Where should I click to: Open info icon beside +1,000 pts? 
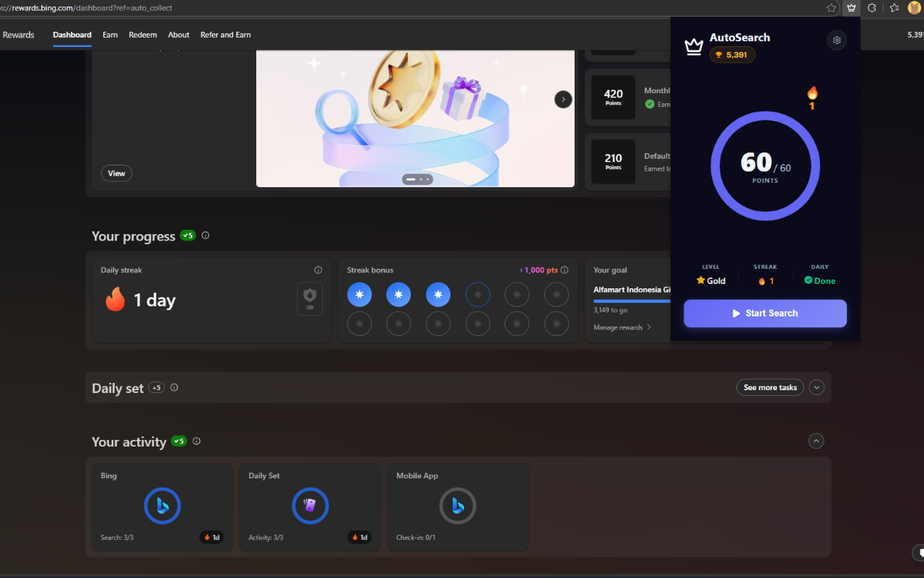(x=565, y=270)
